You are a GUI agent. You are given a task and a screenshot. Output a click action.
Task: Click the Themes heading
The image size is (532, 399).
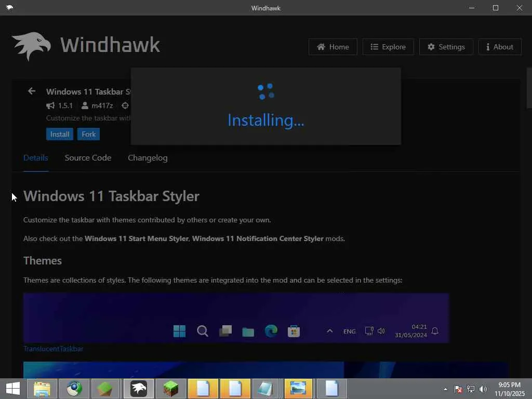pyautogui.click(x=43, y=261)
